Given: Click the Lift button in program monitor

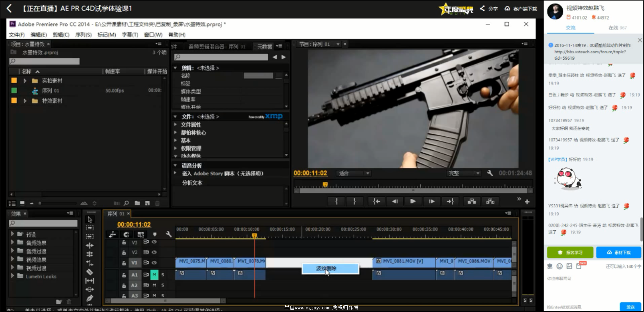Looking at the screenshot, I should click(x=472, y=202).
